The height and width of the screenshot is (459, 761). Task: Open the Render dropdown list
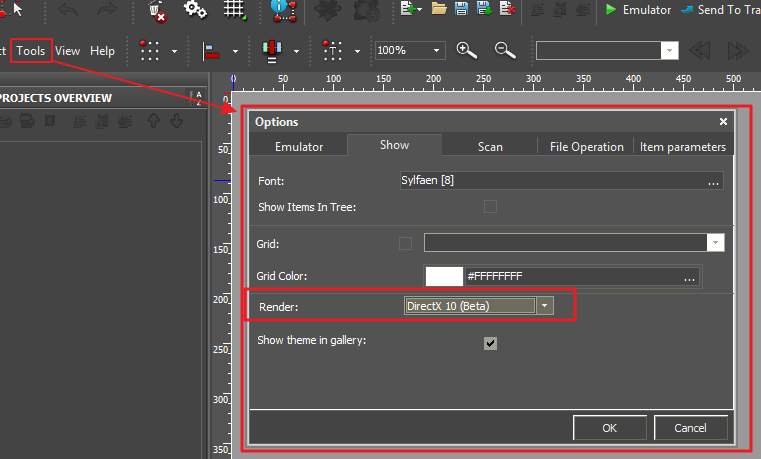coord(544,306)
